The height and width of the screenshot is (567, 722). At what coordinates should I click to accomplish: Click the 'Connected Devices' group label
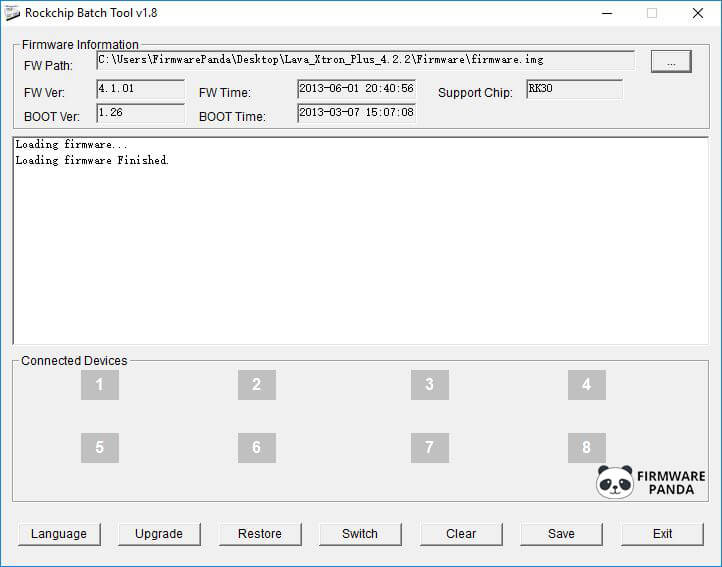click(74, 361)
